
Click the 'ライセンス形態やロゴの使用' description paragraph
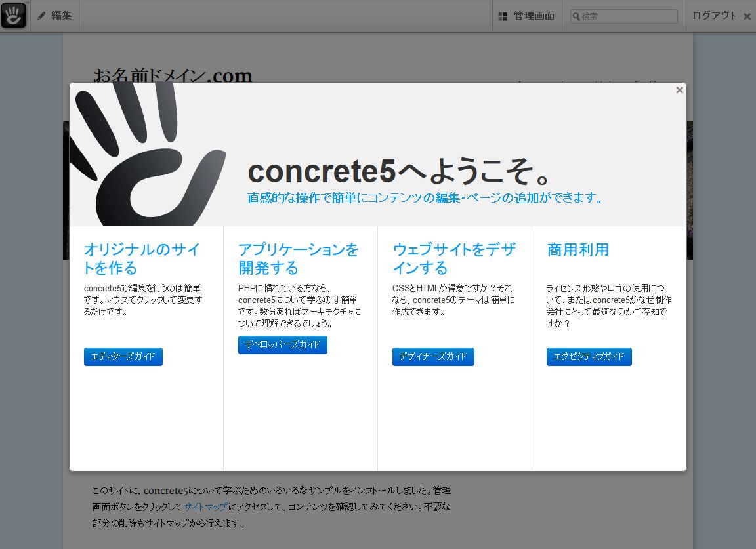[x=608, y=306]
